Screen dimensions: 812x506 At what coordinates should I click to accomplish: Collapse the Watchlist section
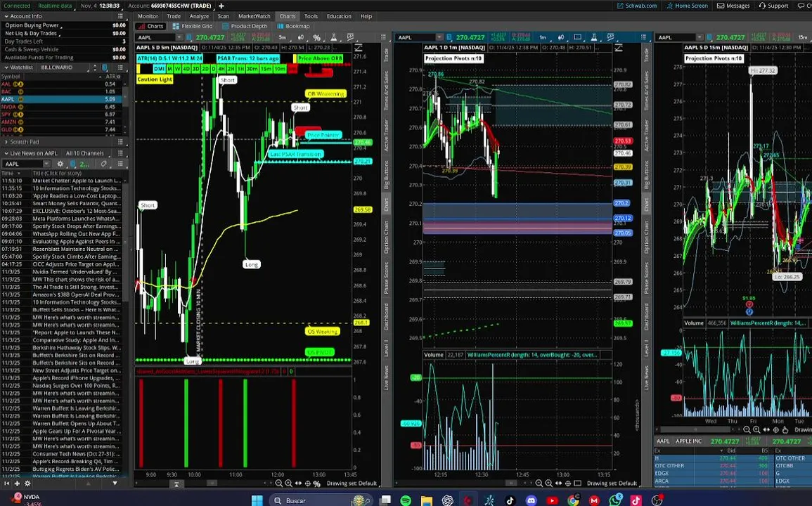[x=6, y=67]
